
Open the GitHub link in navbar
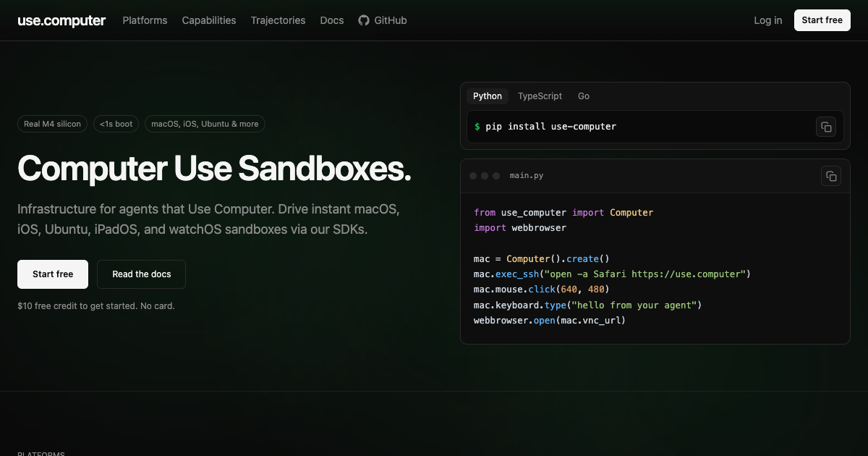coord(383,20)
